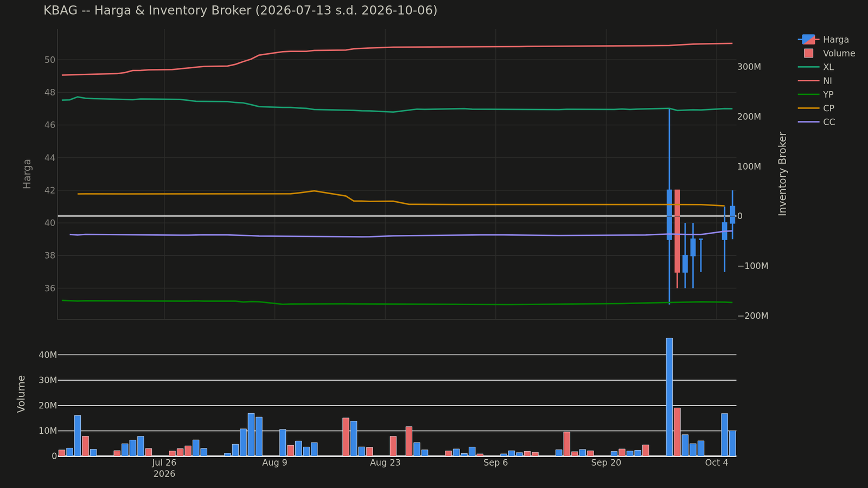Click the Sep 6 x-axis date label

[x=495, y=463]
